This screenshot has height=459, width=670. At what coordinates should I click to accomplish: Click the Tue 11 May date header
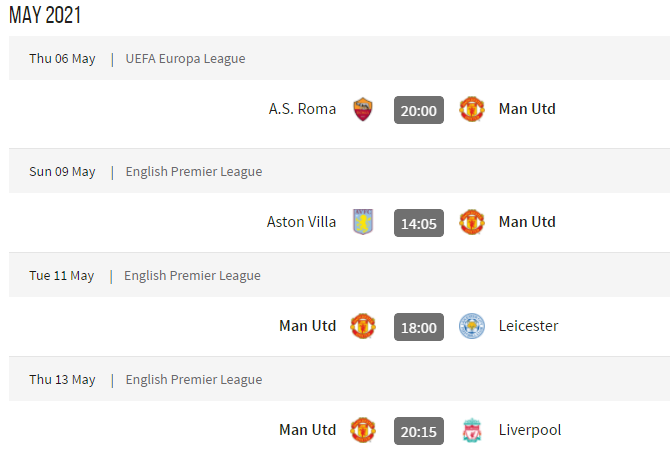pyautogui.click(x=62, y=276)
